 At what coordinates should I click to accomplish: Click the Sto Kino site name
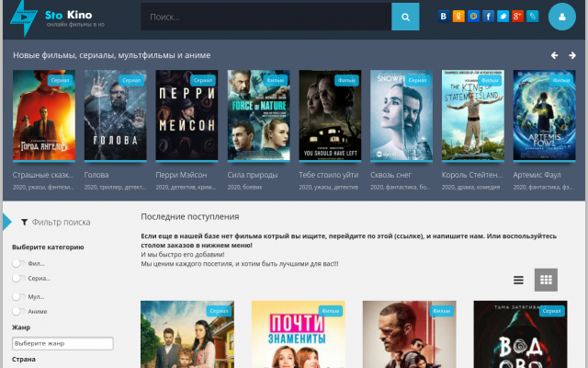pos(69,15)
